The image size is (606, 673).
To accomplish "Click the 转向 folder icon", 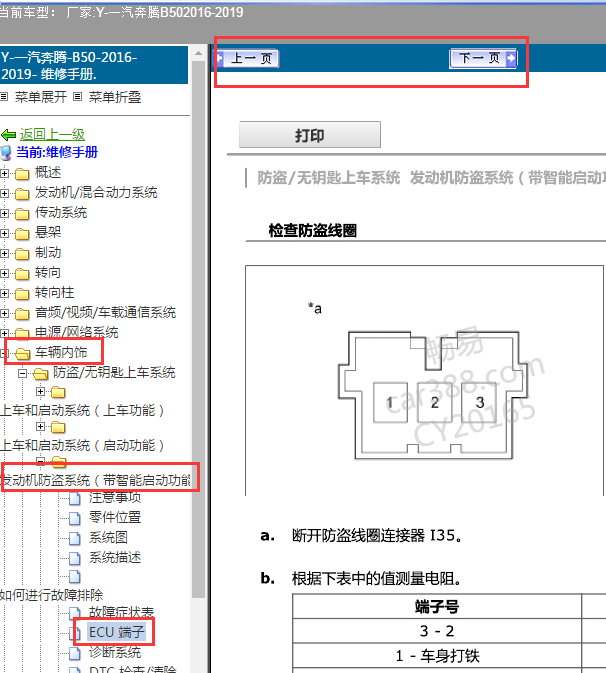I will [x=22, y=274].
